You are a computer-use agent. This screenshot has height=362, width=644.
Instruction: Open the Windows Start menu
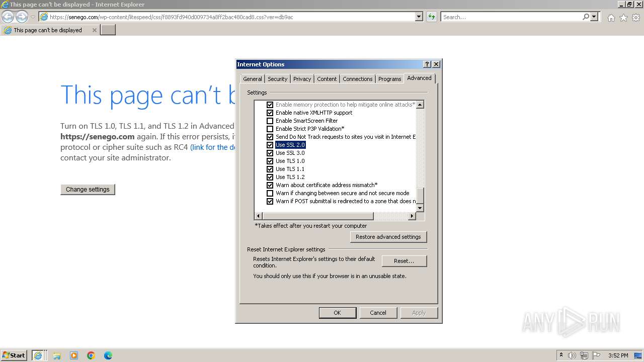14,355
